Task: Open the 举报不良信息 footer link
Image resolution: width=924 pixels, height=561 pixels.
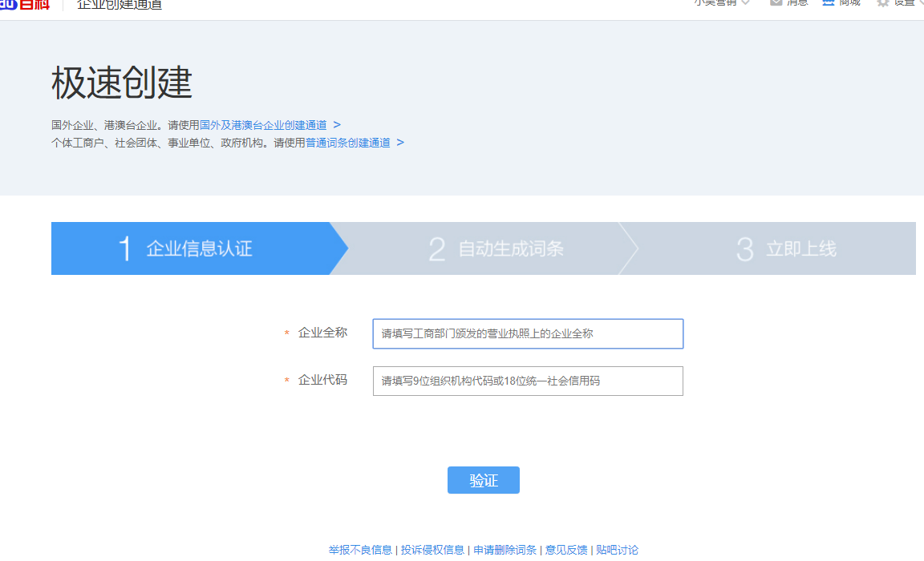Action: click(360, 550)
